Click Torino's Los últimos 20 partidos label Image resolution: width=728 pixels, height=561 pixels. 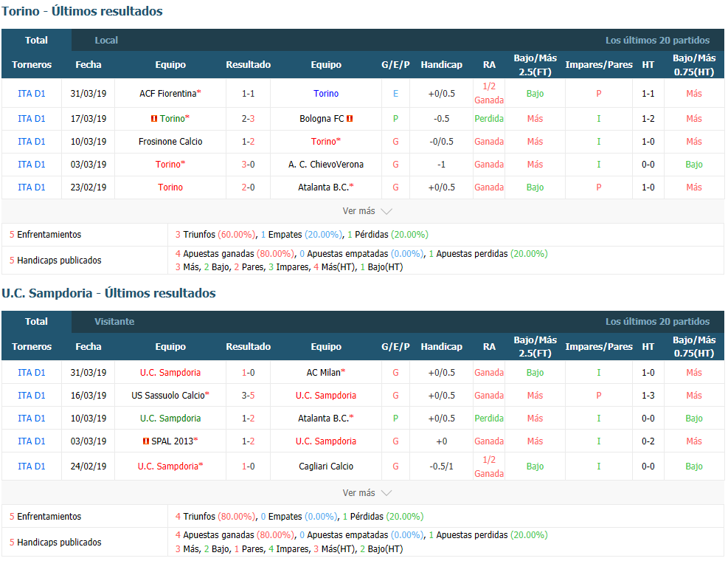coord(657,41)
